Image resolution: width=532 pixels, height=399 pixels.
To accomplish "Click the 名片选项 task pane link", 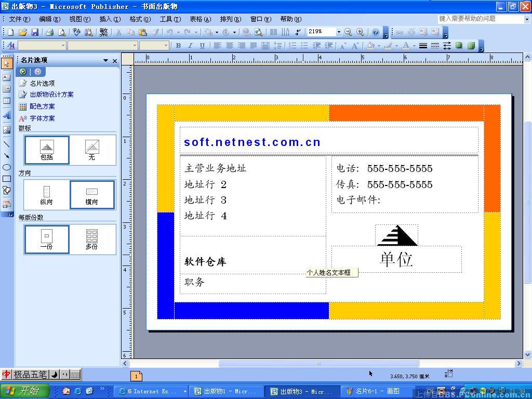I will (42, 84).
